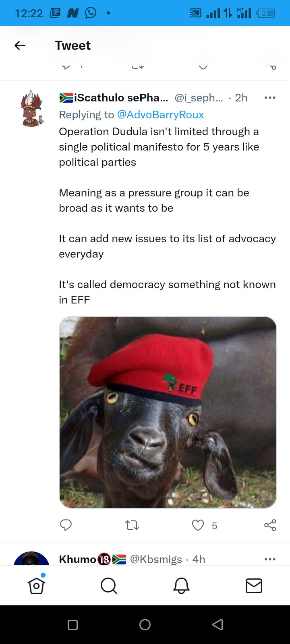View iScathulo sePha... profile avatar
This screenshot has height=644, width=290.
click(32, 108)
